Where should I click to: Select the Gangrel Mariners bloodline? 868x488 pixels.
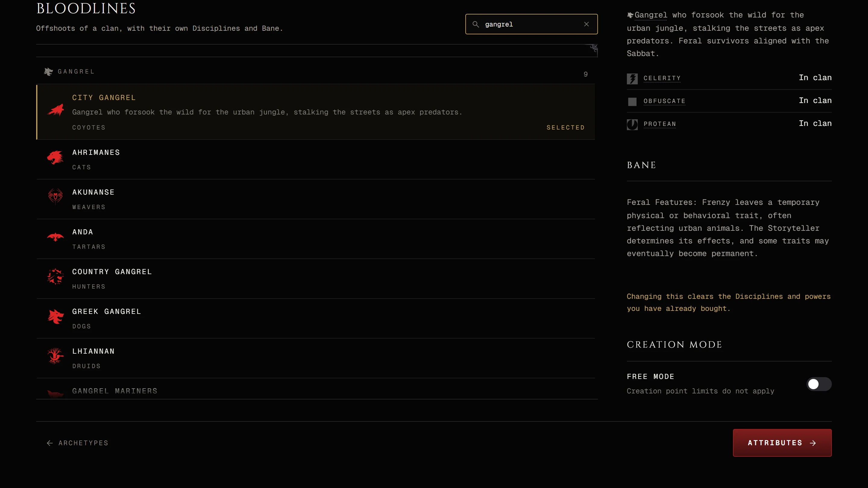pos(315,389)
